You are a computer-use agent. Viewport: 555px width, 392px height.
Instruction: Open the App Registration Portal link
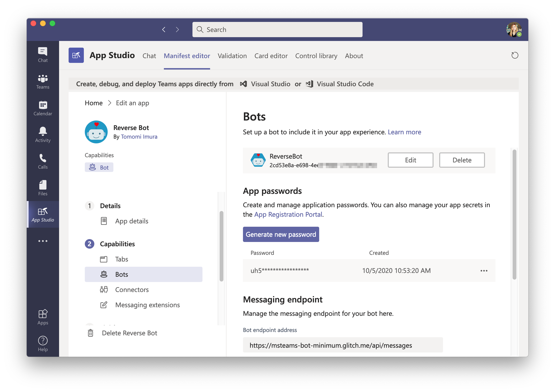tap(288, 214)
